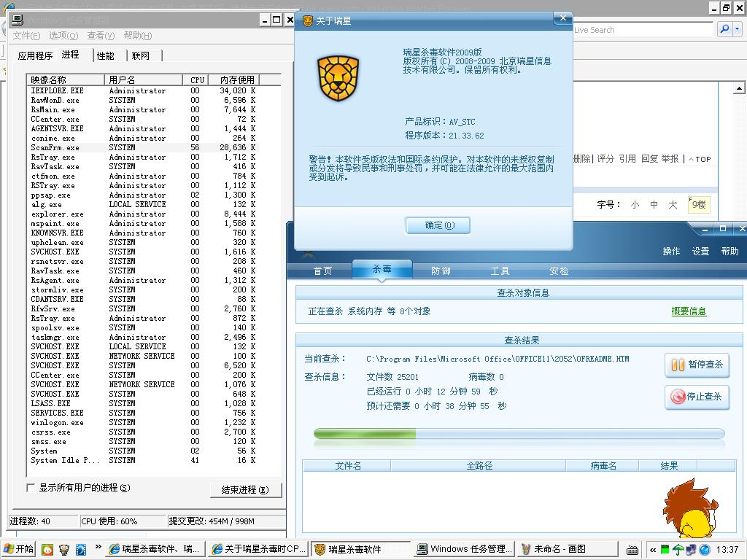Sort results by 病毒名 column

point(603,466)
